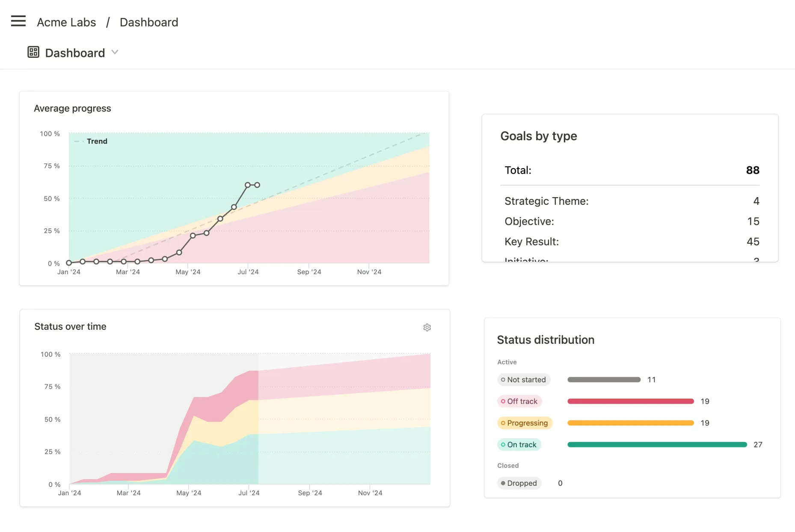Click the Off track status indicator dot
The width and height of the screenshot is (795, 532).
[x=503, y=401]
